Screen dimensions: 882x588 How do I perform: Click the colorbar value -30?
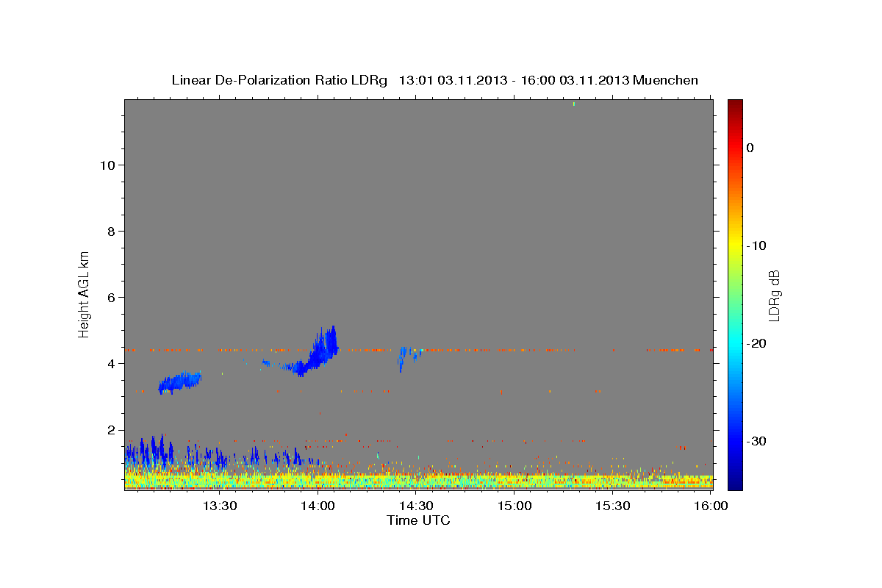tap(757, 441)
